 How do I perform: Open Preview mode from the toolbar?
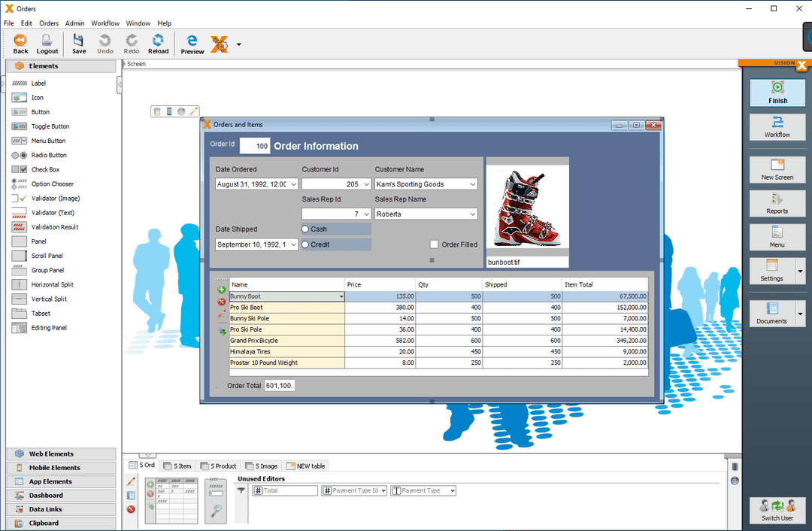click(192, 43)
